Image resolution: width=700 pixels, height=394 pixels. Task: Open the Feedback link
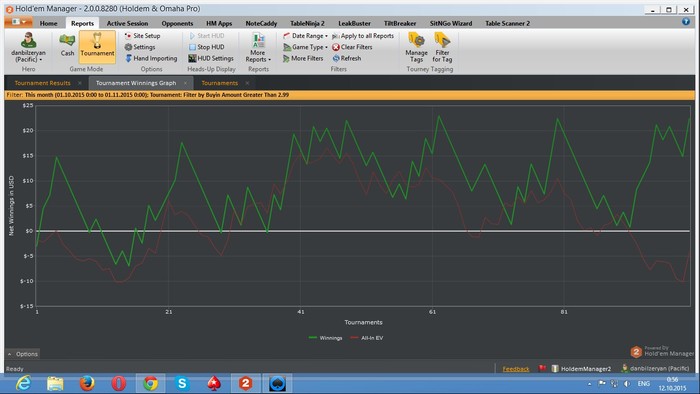point(516,369)
